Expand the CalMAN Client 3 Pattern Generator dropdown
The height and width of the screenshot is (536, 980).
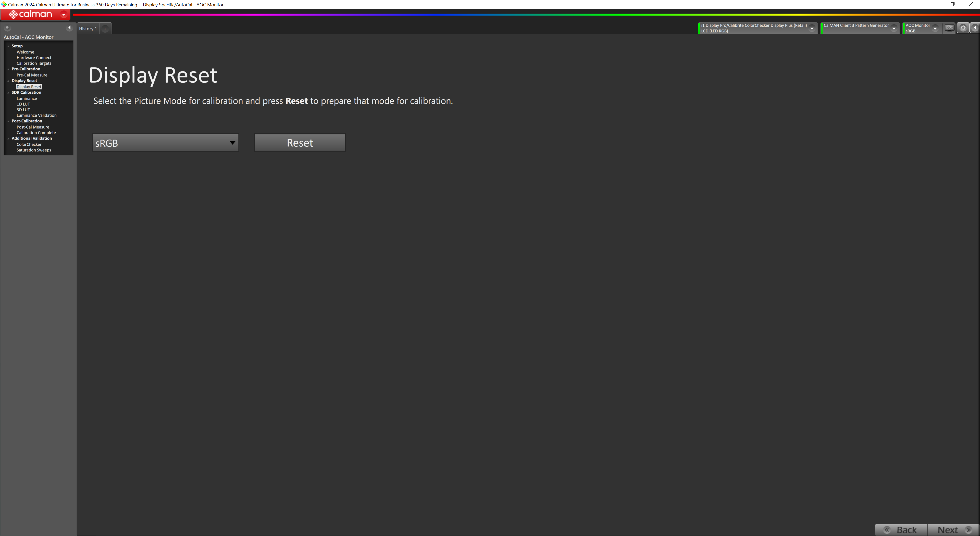(894, 29)
